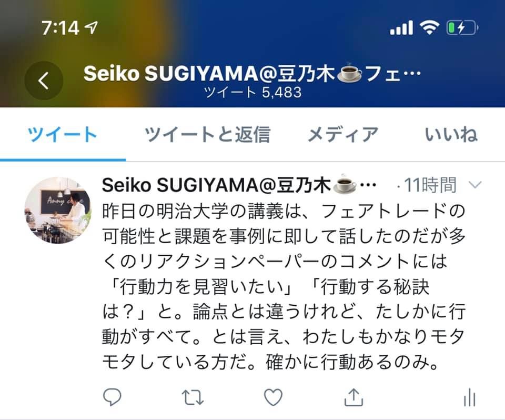The width and height of the screenshot is (505, 420).
Task: Switch to ツイートと返信 tab
Action: [x=207, y=134]
